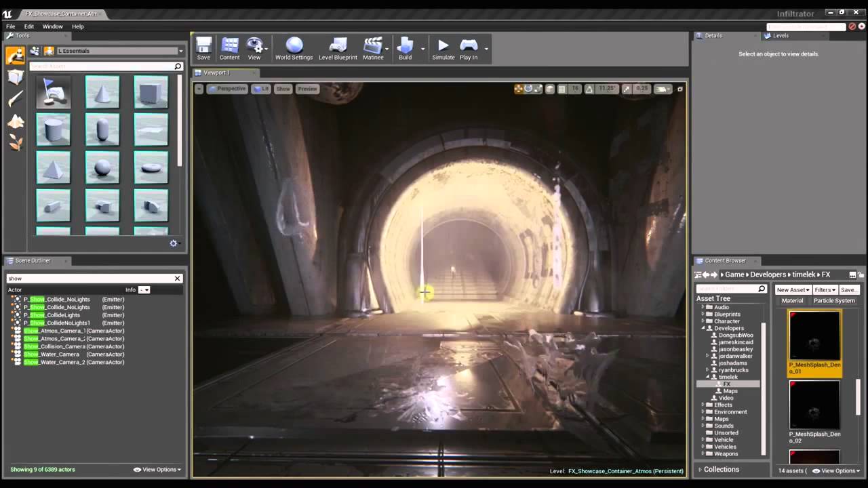Toggle the Preview button in viewport
This screenshot has height=488, width=868.
pos(307,89)
